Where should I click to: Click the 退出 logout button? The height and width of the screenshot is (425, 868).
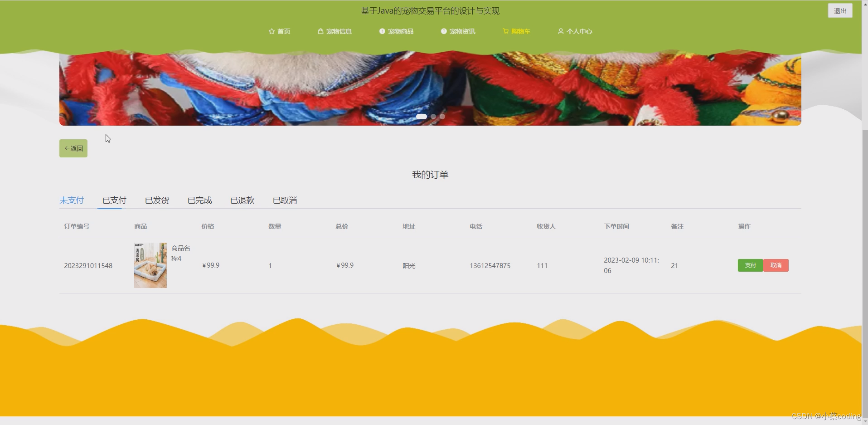click(x=840, y=11)
